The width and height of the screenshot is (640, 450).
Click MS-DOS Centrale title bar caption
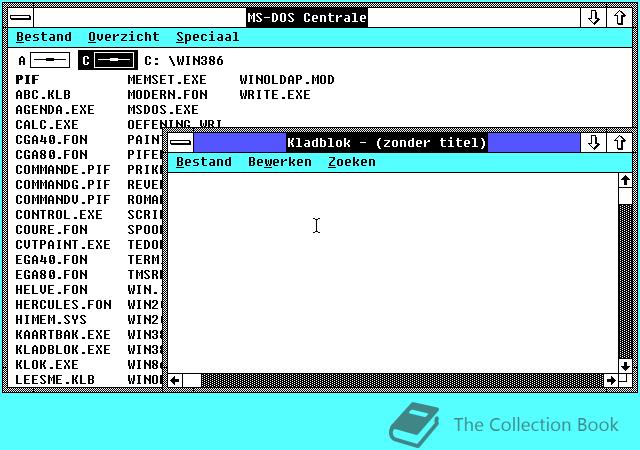pos(307,18)
